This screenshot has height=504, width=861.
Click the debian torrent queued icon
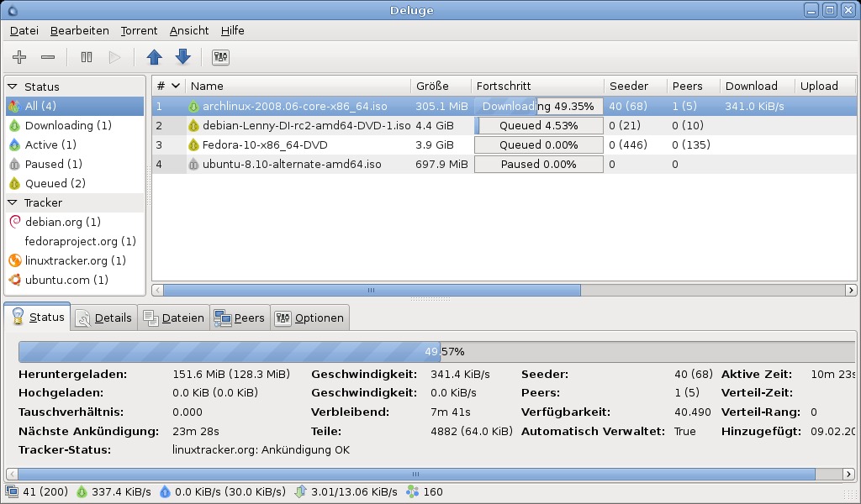coord(193,126)
